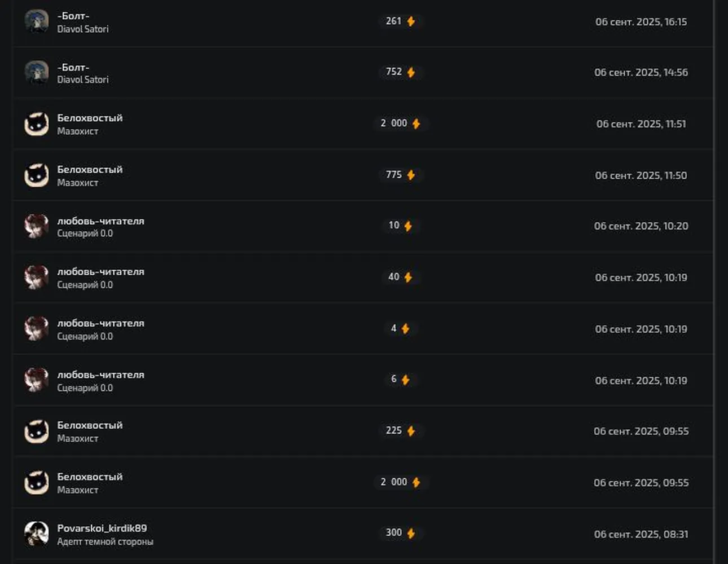The height and width of the screenshot is (564, 728).
Task: Open Белохвостый cat avatar in the 11:51 row
Action: click(37, 124)
